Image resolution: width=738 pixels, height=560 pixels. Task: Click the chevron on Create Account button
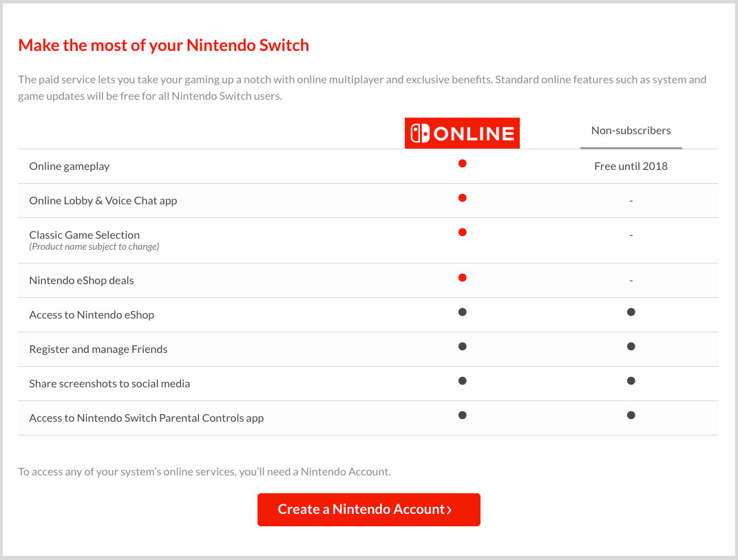coord(449,510)
